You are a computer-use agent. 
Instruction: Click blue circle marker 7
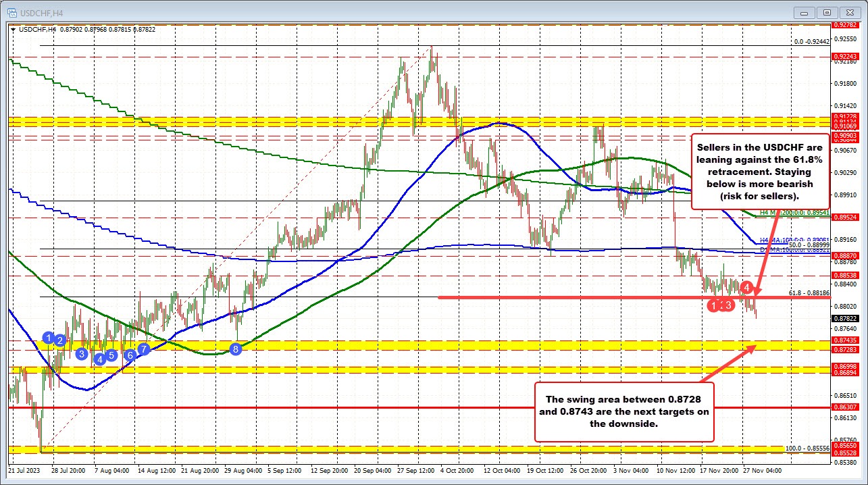coord(143,350)
